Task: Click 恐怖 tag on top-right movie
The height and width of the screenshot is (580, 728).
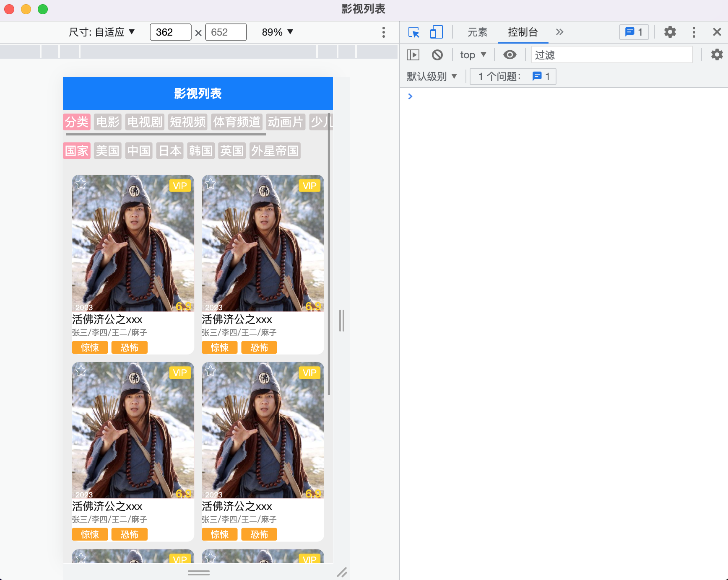Action: pos(259,347)
